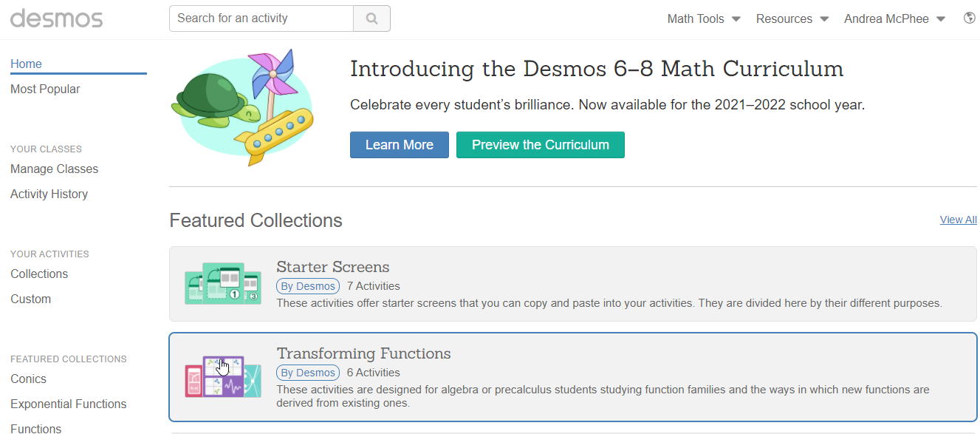980x434 pixels.
Task: Open the Conics featured collection
Action: (x=28, y=379)
